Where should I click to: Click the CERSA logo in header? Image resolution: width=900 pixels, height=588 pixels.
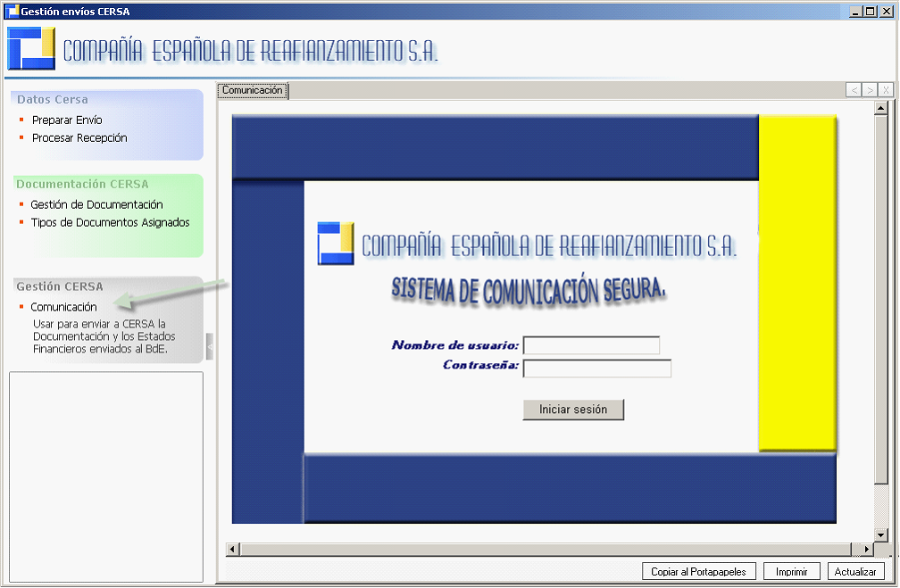click(x=31, y=49)
